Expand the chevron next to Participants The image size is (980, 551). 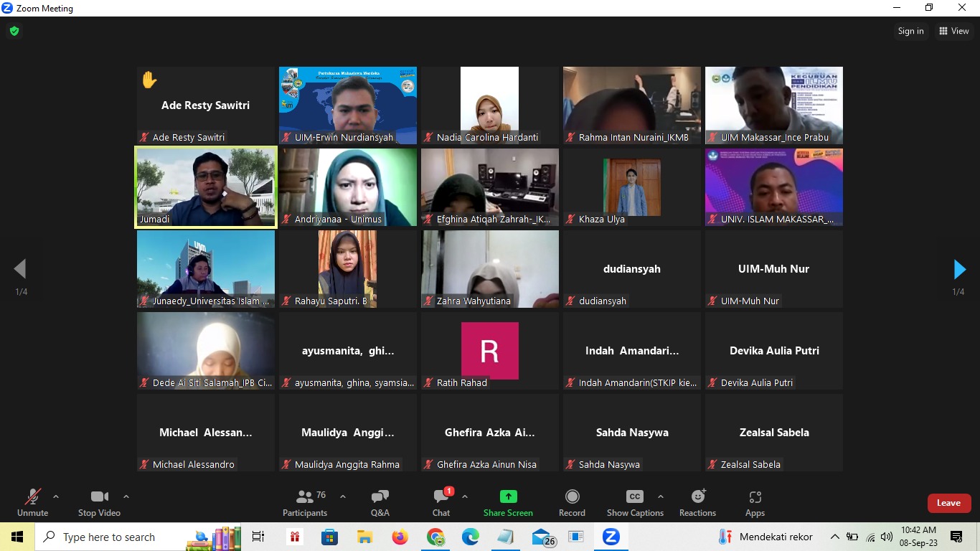tap(343, 496)
